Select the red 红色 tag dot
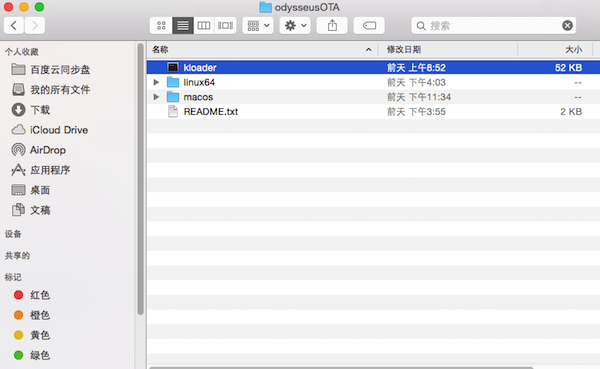 point(18,295)
